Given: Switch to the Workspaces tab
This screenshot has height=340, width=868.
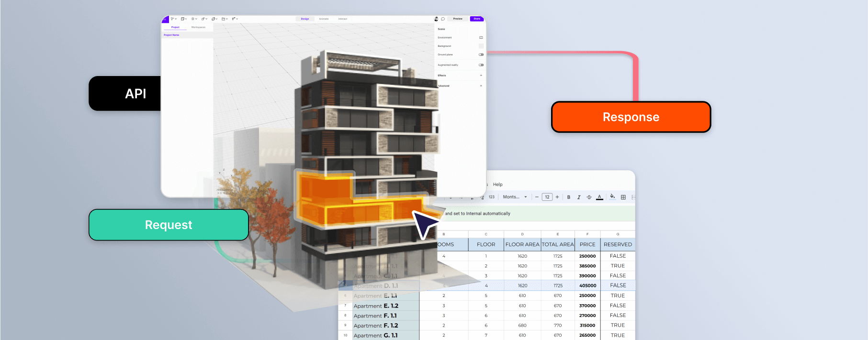Looking at the screenshot, I should pos(198,27).
